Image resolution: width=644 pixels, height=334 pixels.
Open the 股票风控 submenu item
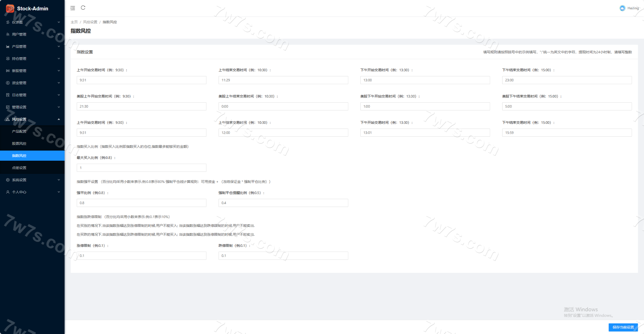coord(19,144)
